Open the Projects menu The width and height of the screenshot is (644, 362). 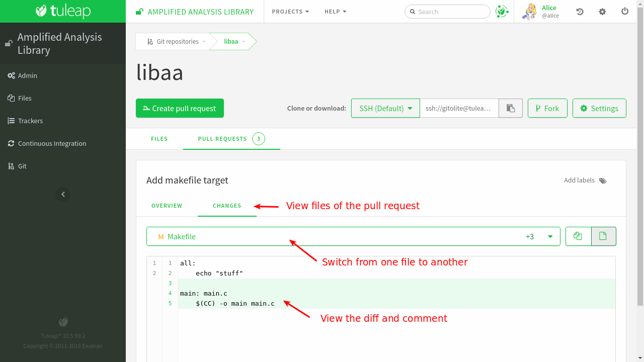pyautogui.click(x=290, y=12)
